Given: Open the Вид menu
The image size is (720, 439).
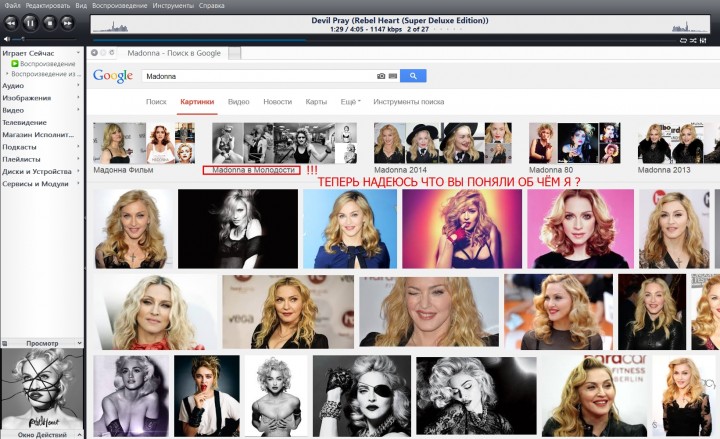Looking at the screenshot, I should (81, 6).
